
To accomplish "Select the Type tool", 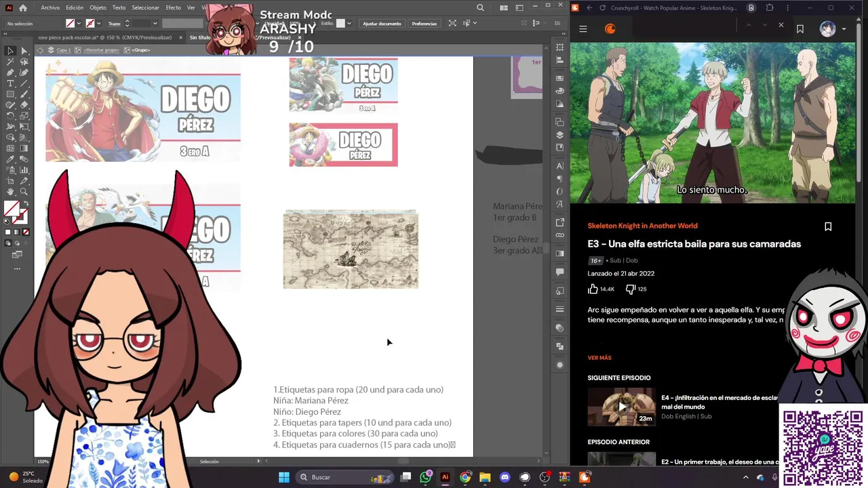I will click(x=10, y=83).
